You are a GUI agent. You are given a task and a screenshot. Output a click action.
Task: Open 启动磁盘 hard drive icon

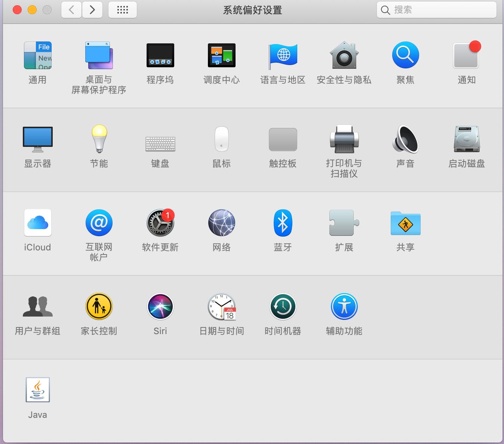[x=467, y=139]
